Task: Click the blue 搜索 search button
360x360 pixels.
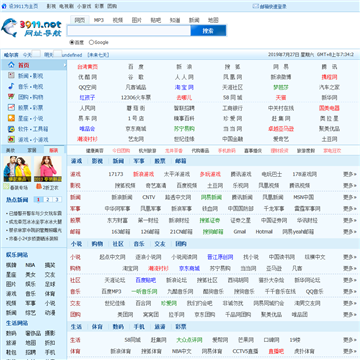Action: [208, 31]
